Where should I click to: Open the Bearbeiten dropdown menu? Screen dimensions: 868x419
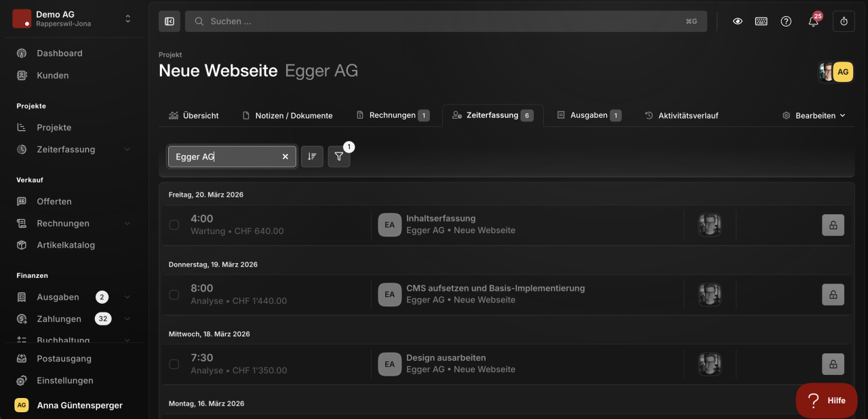click(814, 115)
